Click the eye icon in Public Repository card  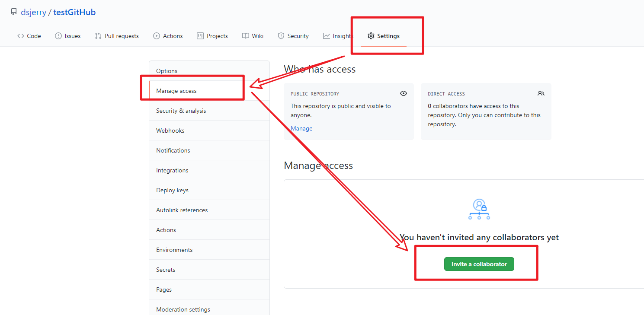[x=404, y=93]
